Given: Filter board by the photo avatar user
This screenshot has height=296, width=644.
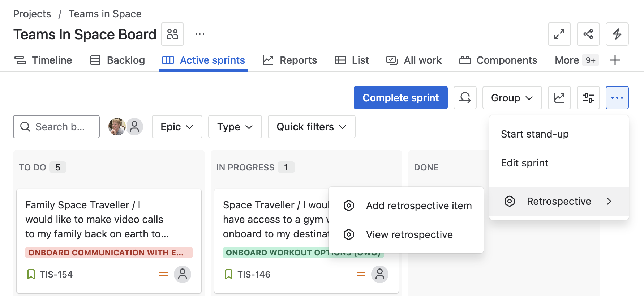Looking at the screenshot, I should 116,127.
